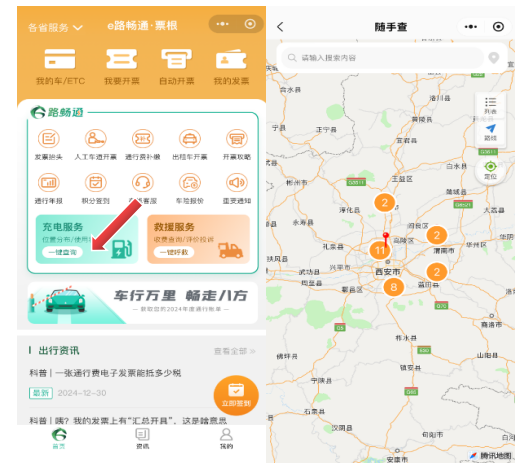Click 一键查询 in 充电服务 card
Screen dimensions: 530x476
[x=63, y=252]
